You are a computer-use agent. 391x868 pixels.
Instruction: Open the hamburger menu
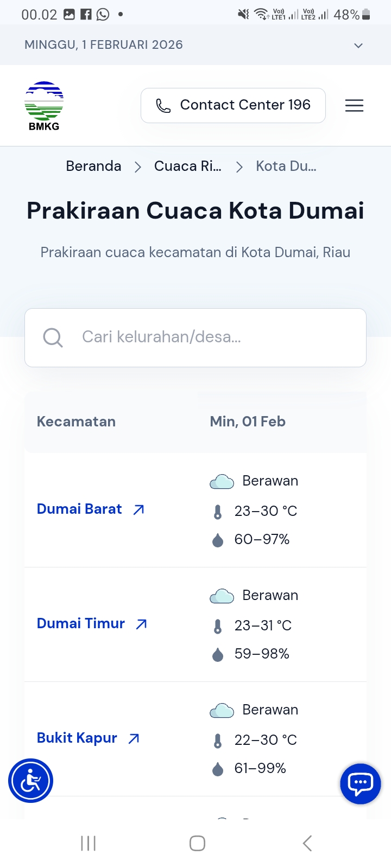354,105
